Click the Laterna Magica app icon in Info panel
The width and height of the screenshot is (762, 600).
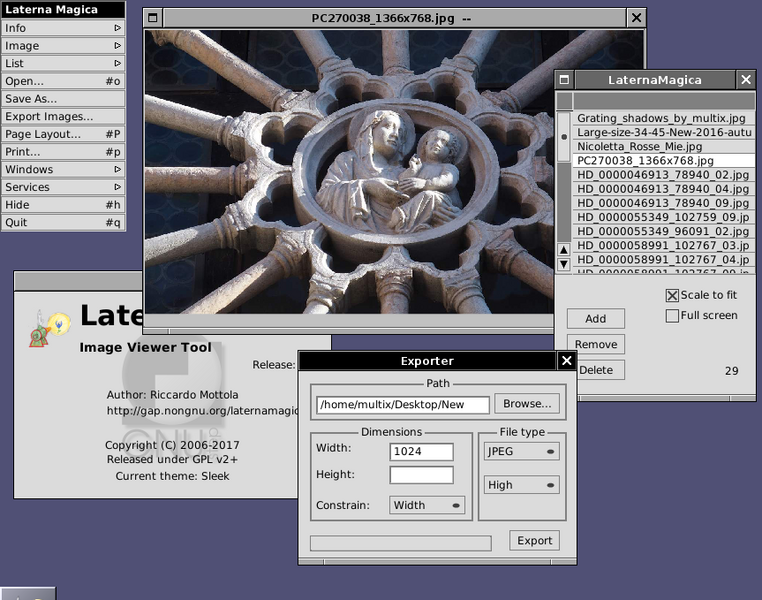[50, 329]
